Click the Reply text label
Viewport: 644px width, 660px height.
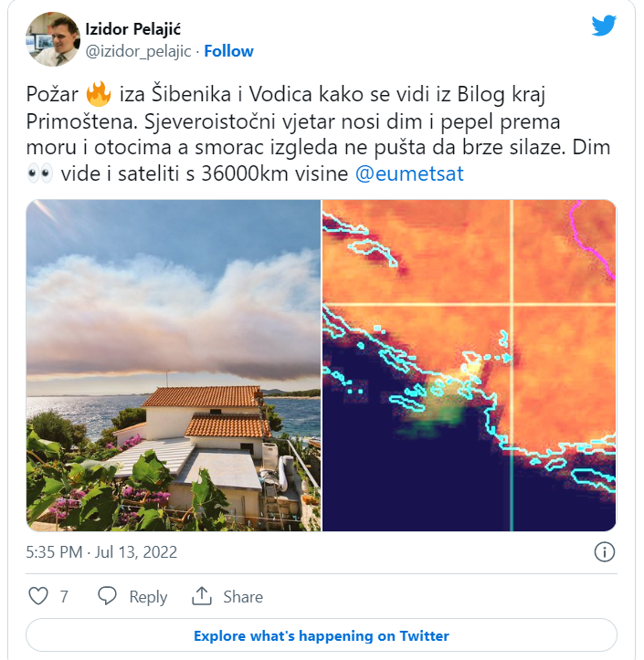(x=148, y=597)
